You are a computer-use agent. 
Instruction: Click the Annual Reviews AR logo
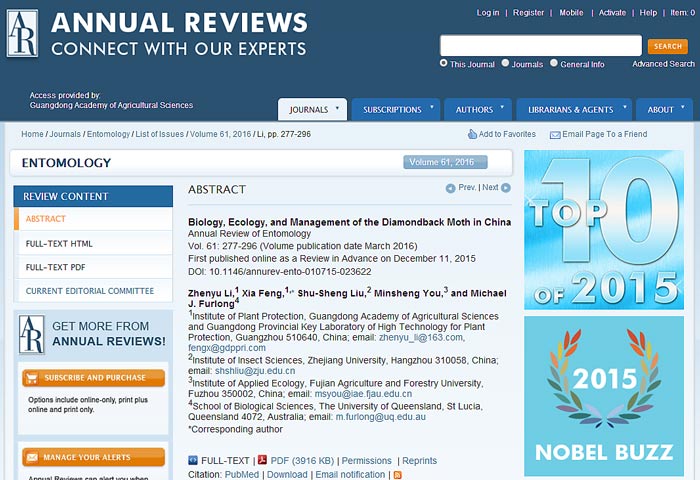tap(22, 33)
